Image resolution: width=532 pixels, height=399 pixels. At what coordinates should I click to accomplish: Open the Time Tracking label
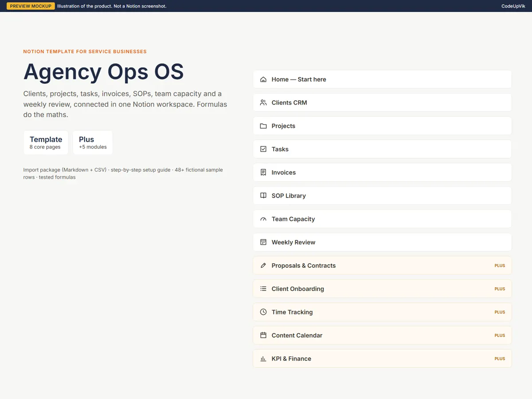292,312
